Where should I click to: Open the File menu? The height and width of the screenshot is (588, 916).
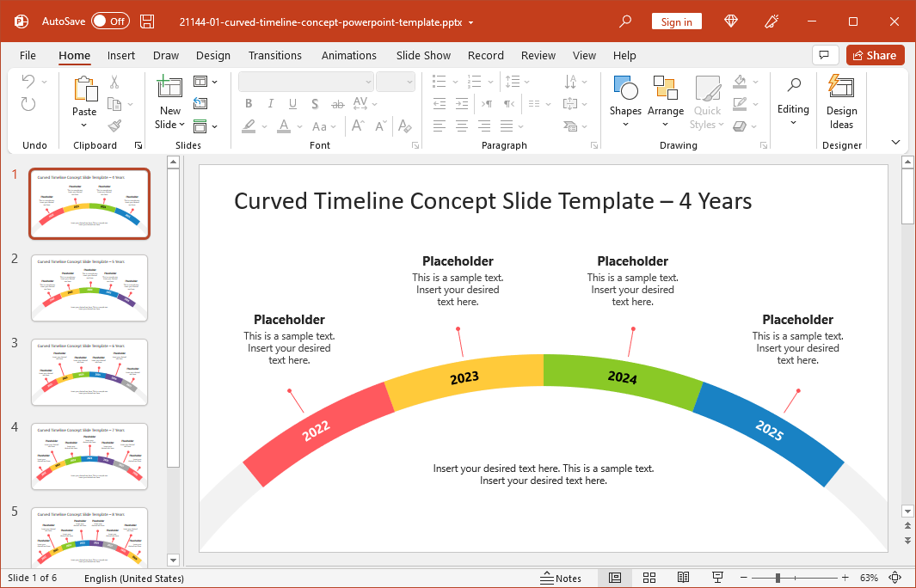28,55
